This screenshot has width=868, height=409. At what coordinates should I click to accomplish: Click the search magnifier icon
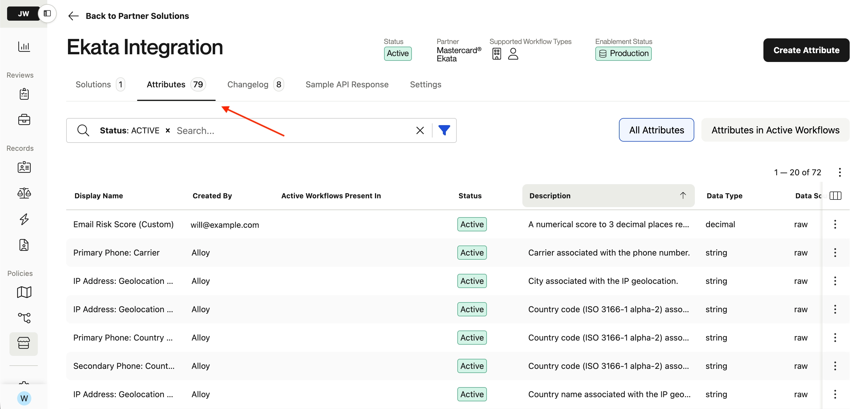(83, 130)
